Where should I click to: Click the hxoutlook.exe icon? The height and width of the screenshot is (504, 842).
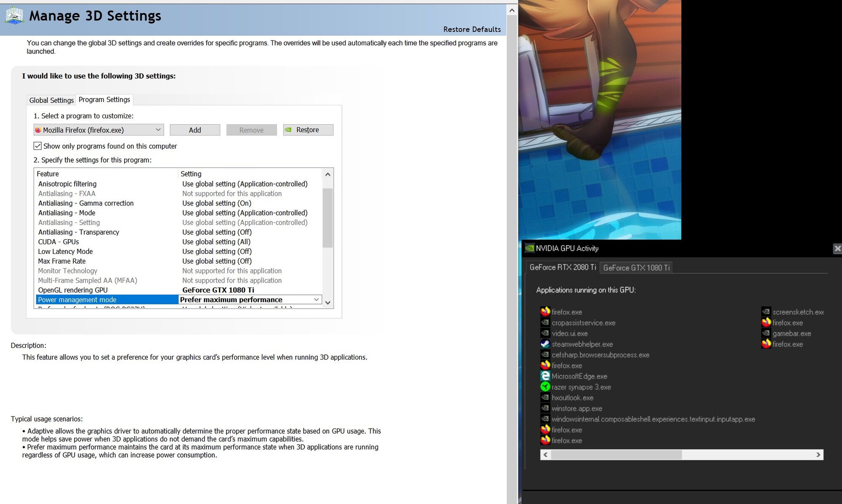545,397
